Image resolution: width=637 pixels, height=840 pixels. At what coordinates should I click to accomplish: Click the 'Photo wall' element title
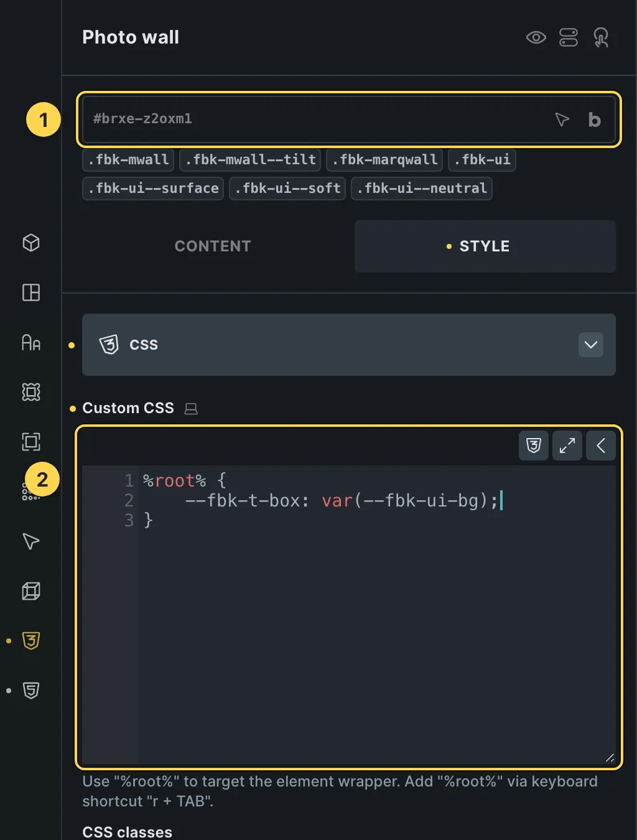[x=131, y=37]
